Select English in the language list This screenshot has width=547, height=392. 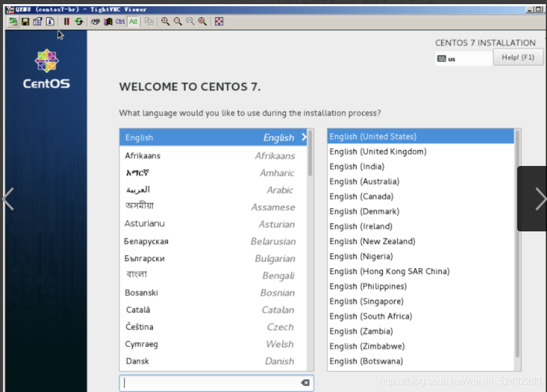point(213,137)
